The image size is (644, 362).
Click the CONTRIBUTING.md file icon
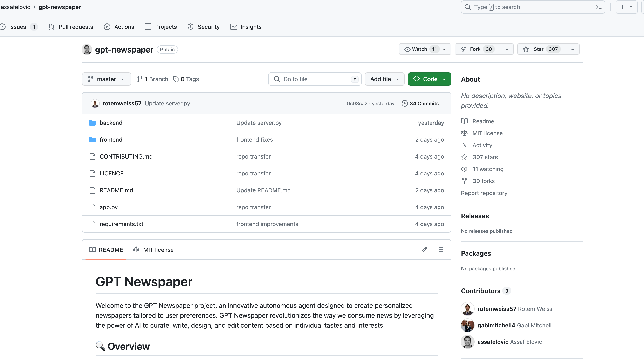point(92,156)
